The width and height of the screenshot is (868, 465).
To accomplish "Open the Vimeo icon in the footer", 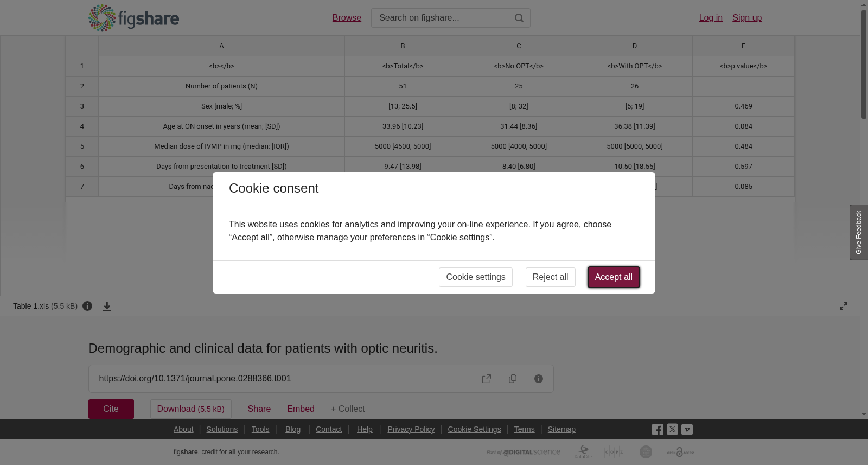I will click(687, 429).
